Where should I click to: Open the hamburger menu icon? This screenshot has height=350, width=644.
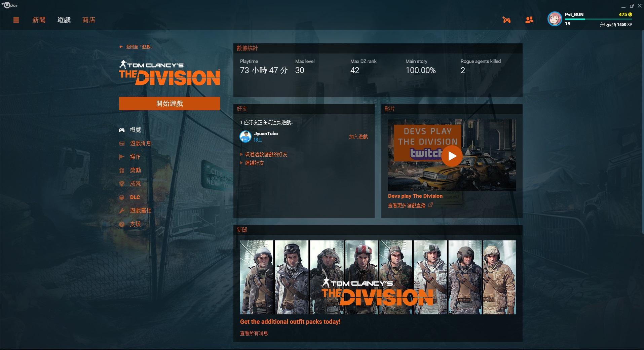point(16,20)
